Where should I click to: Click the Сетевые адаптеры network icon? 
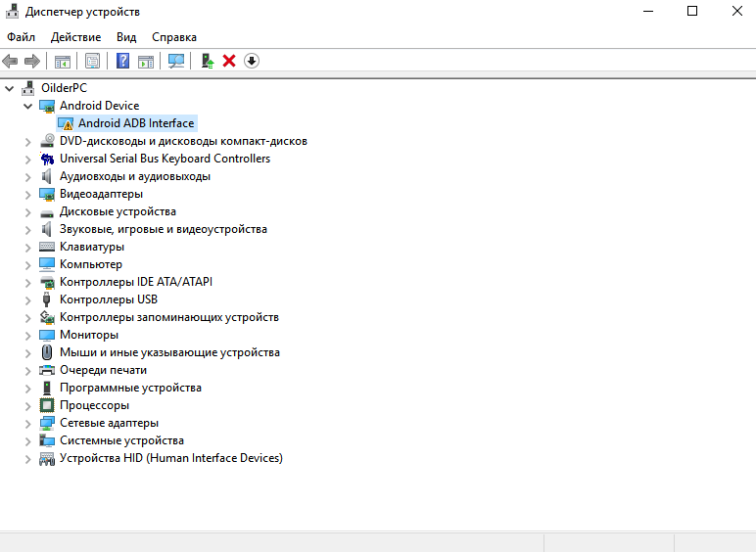(47, 423)
